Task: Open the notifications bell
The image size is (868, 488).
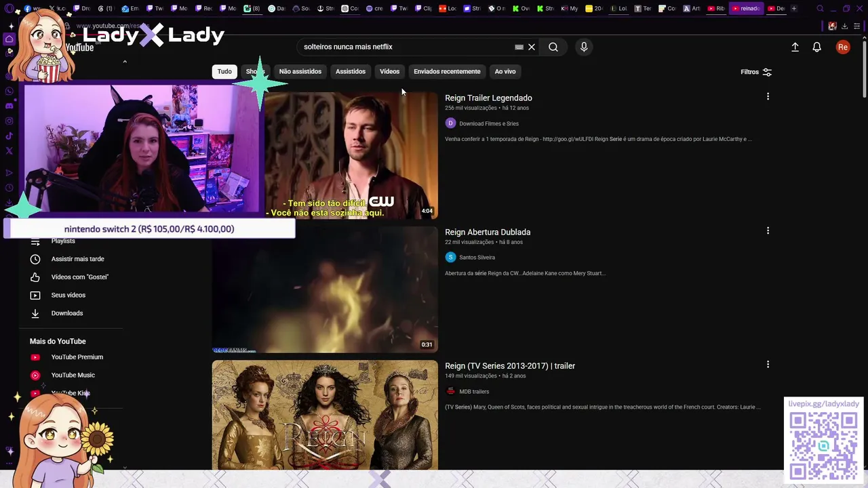Action: tap(817, 47)
